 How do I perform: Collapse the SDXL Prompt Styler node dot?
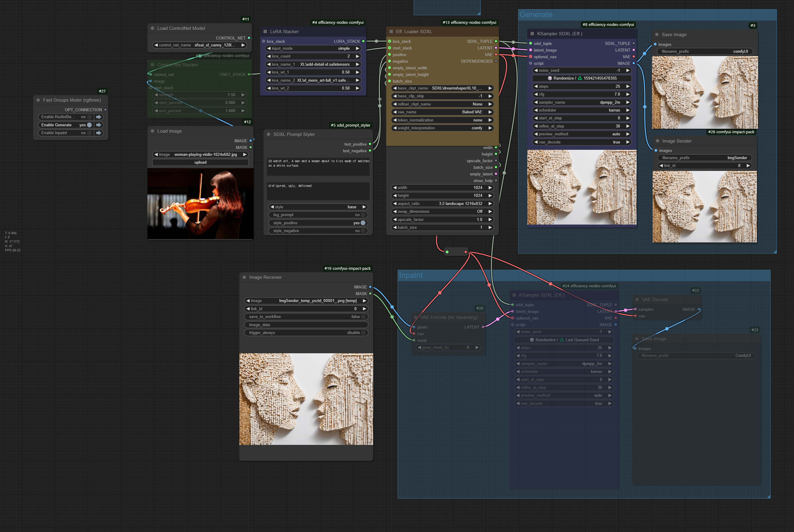(269, 134)
